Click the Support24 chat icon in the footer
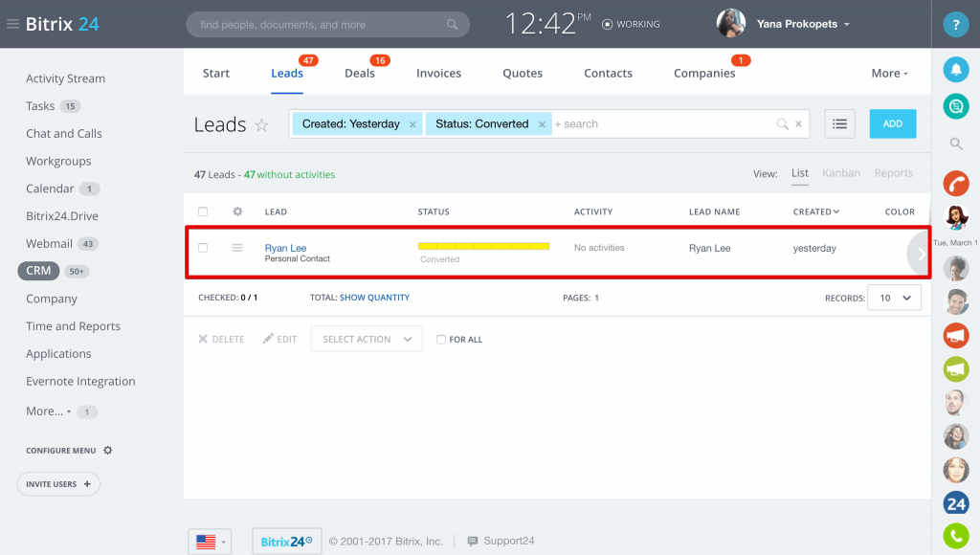The height and width of the screenshot is (555, 980). [473, 541]
